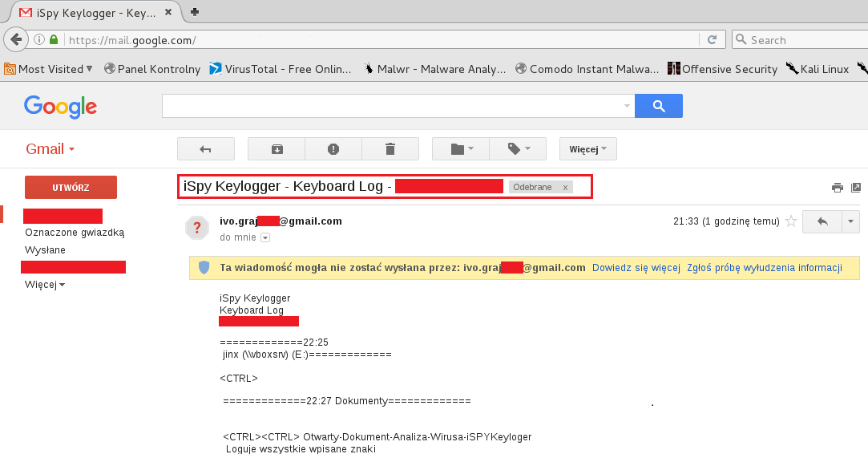Viewport: 868px width, 454px height.
Task: Click the sender question-mark avatar
Action: pos(196,227)
